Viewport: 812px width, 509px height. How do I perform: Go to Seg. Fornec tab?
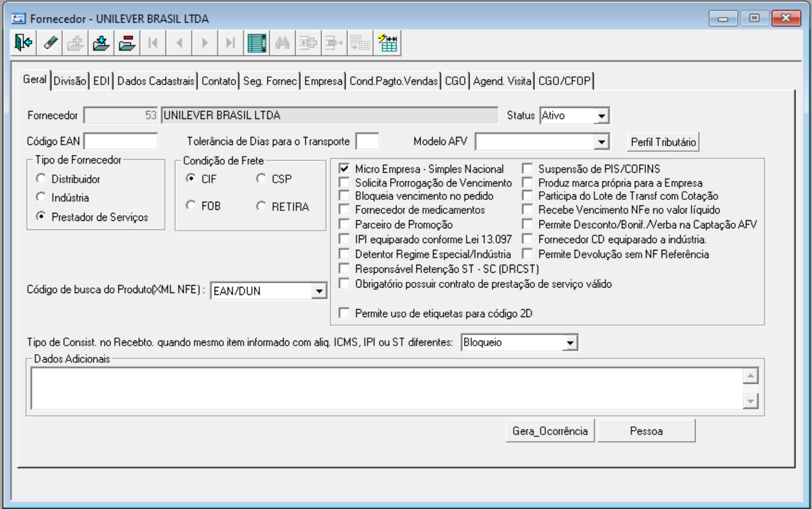click(x=270, y=81)
